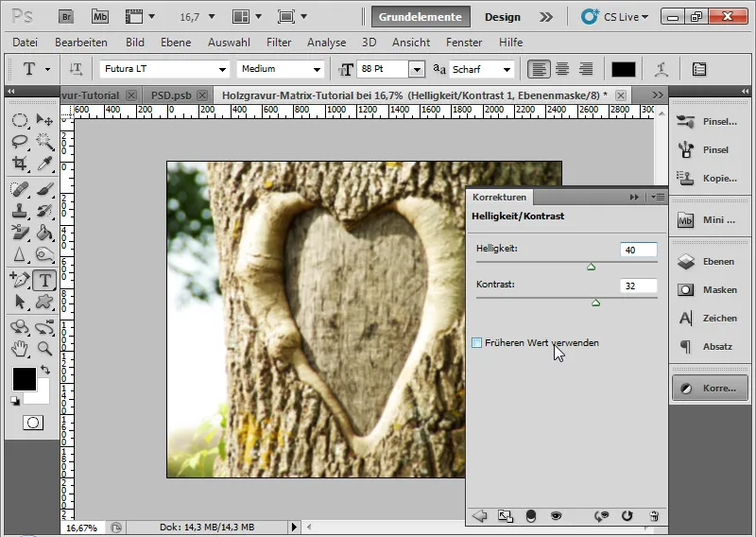Select the Healing Brush tool
The height and width of the screenshot is (537, 756).
[x=19, y=189]
